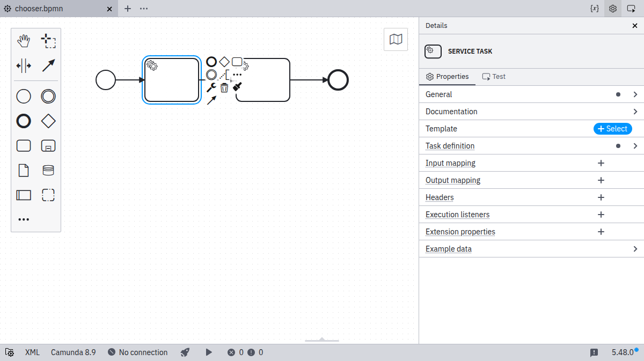This screenshot has height=361, width=644.
Task: Open XML view from status bar
Action: pos(32,352)
